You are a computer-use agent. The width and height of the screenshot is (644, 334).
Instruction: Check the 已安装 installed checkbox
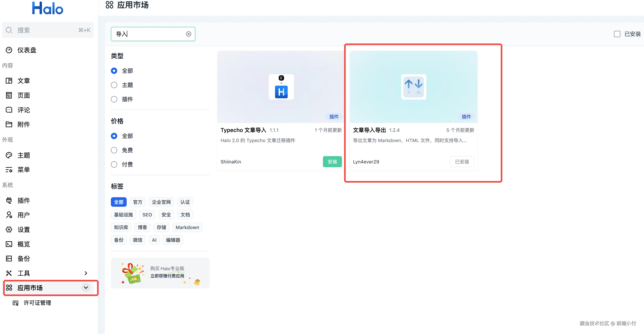[x=617, y=34]
